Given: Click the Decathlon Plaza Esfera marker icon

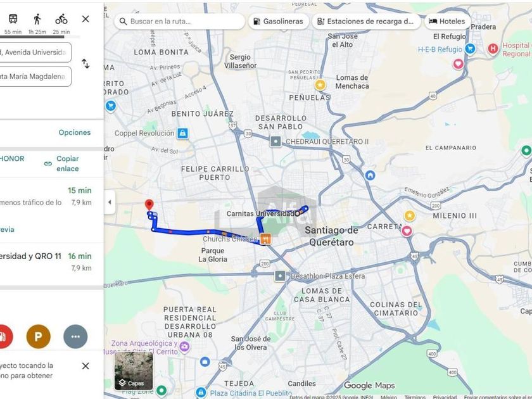Looking at the screenshot, I should pos(280,276).
